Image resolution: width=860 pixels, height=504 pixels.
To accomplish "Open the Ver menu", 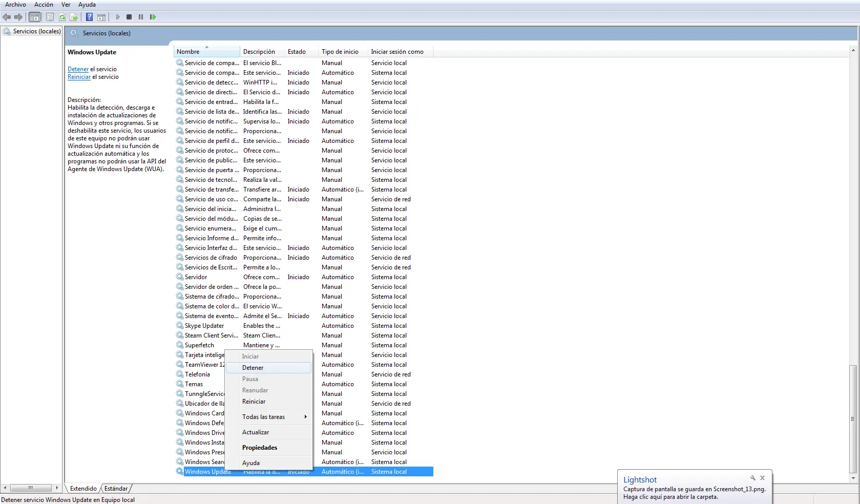I will click(x=66, y=5).
